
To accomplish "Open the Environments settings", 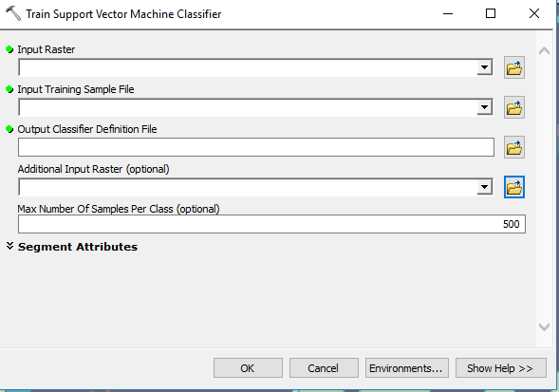I will 407,367.
